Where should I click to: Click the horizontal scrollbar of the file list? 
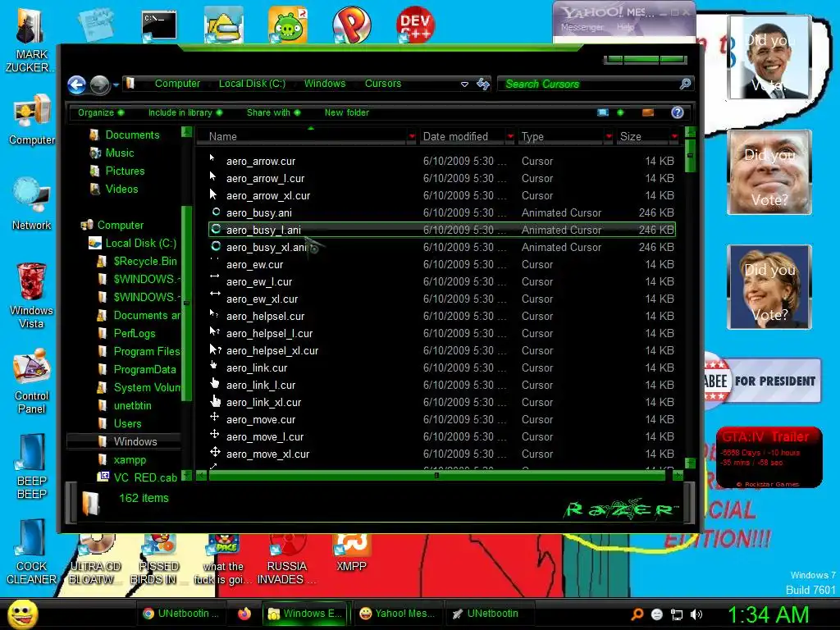pyautogui.click(x=436, y=475)
